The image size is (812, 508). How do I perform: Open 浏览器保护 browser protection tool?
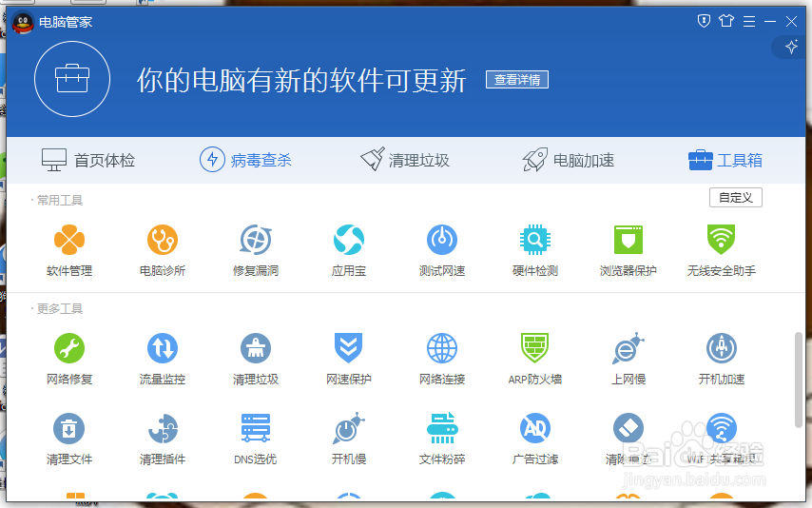pos(628,250)
